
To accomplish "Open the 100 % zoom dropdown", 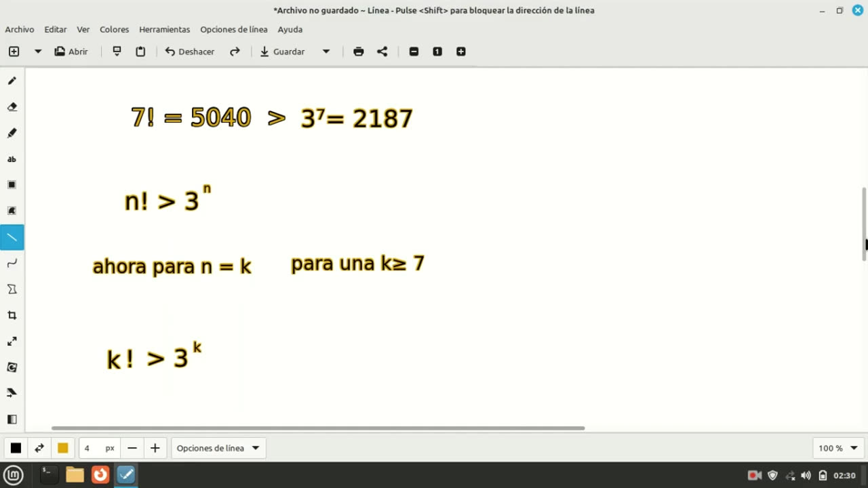I will coord(837,448).
